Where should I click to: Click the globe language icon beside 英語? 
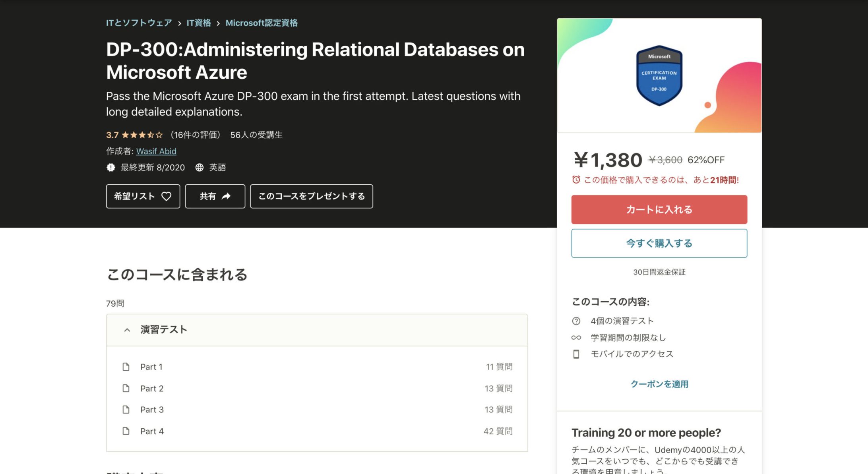click(200, 168)
